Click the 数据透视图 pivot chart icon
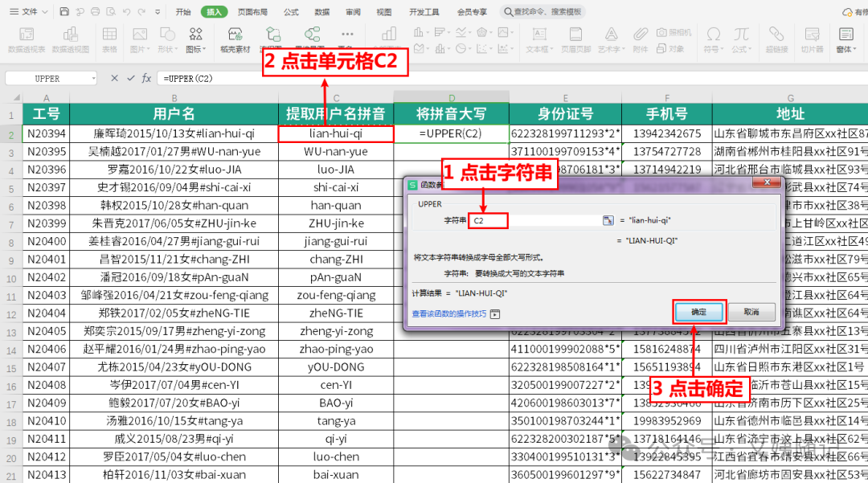This screenshot has width=868, height=483. pyautogui.click(x=70, y=35)
